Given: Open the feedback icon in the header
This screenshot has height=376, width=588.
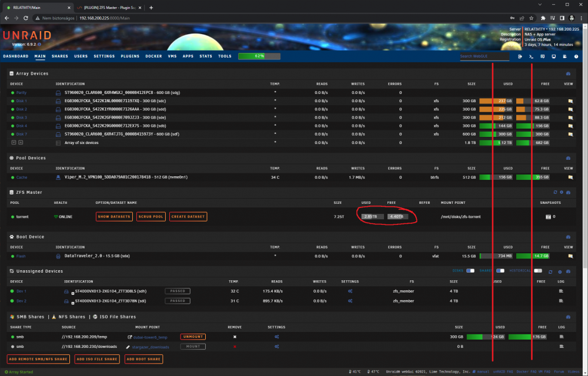Looking at the screenshot, I should click(542, 56).
